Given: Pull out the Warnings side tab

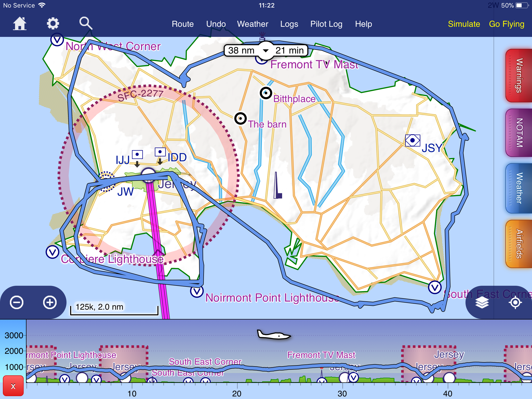Looking at the screenshot, I should pos(518,76).
